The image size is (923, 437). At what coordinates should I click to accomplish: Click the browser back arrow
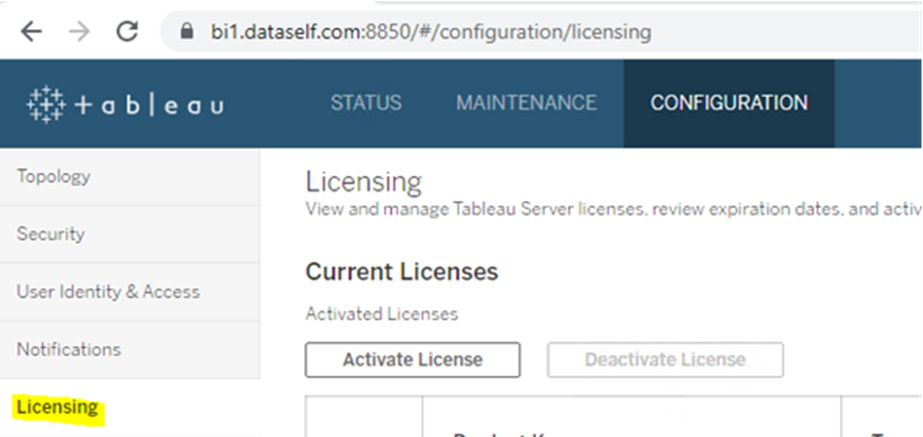click(x=32, y=31)
